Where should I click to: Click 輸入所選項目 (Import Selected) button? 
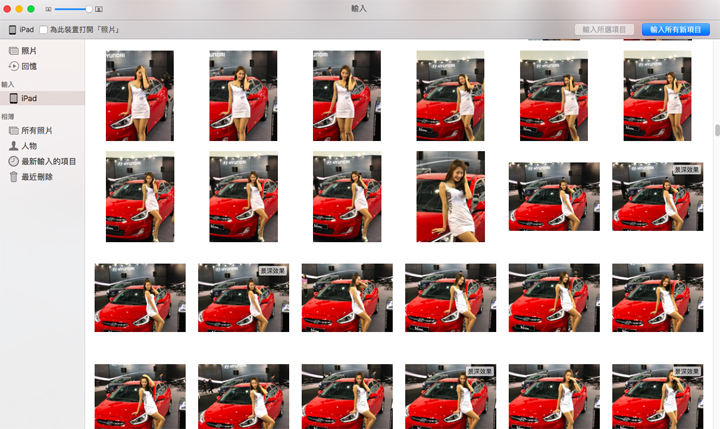point(603,30)
